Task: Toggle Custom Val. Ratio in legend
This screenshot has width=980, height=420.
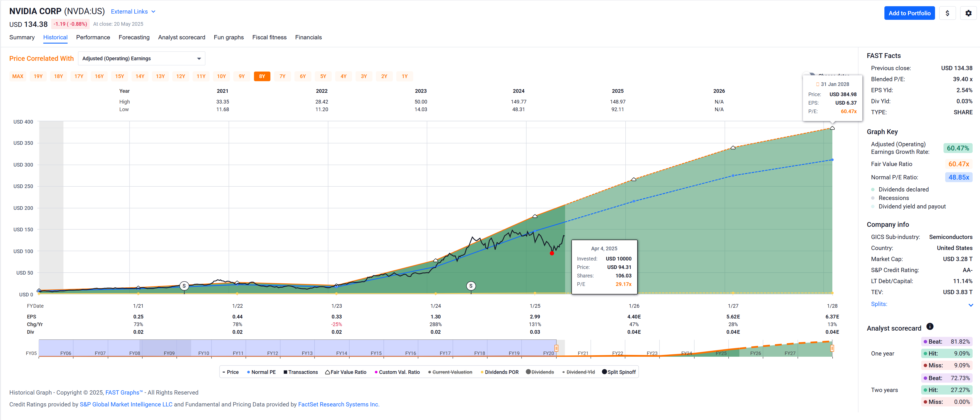Action: coord(397,372)
